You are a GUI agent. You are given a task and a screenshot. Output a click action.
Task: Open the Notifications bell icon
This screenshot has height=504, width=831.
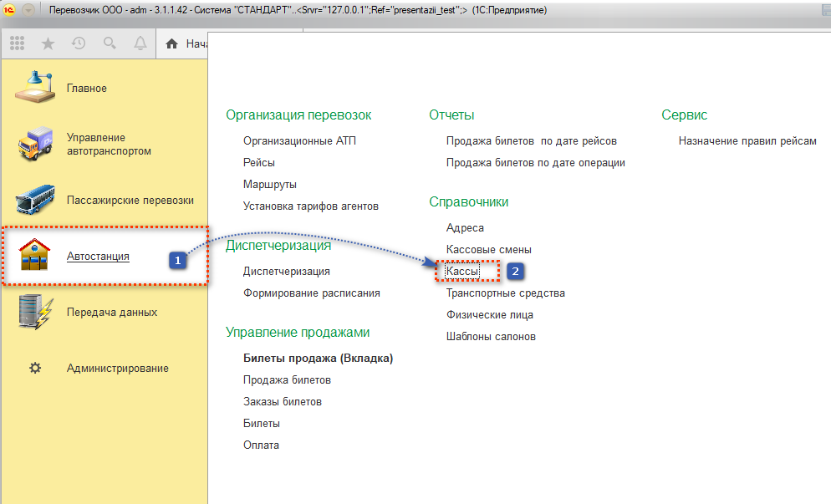pos(140,43)
